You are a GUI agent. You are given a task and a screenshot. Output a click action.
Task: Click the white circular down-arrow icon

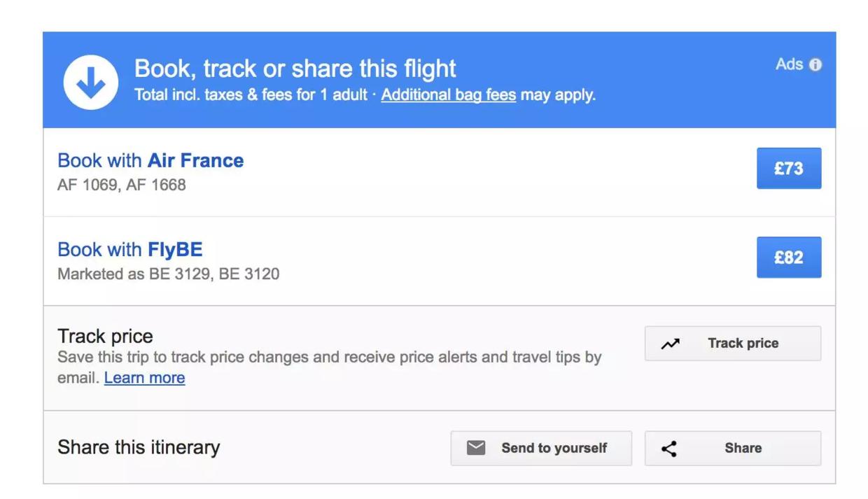pos(91,82)
